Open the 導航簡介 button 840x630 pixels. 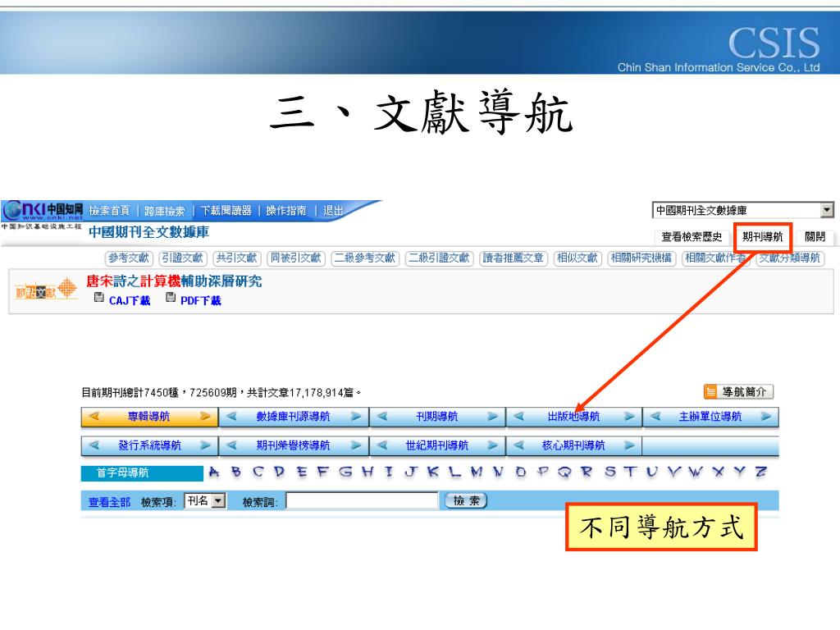(x=739, y=391)
